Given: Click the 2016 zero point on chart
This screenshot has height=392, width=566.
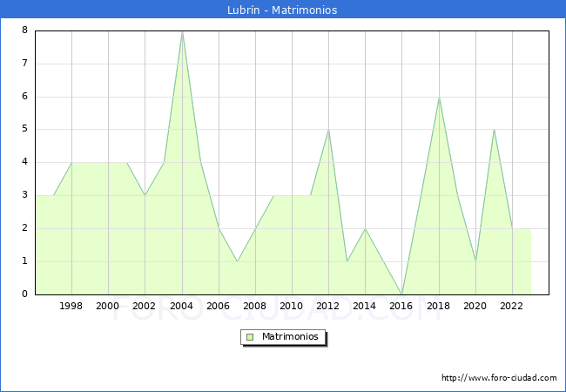Looking at the screenshot, I should [401, 294].
